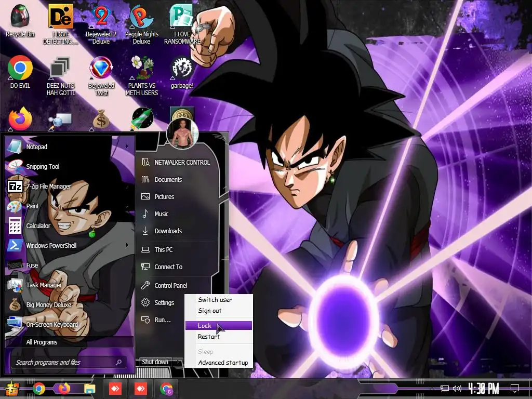The height and width of the screenshot is (399, 532).
Task: Launch Fuse from the Start menu
Action: click(70, 265)
